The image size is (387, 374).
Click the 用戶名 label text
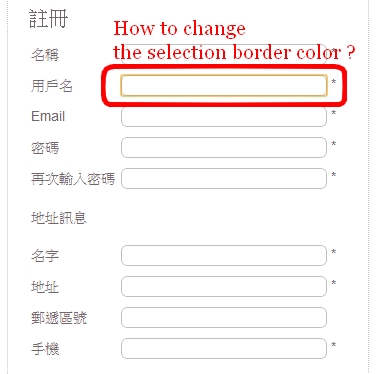coord(52,86)
